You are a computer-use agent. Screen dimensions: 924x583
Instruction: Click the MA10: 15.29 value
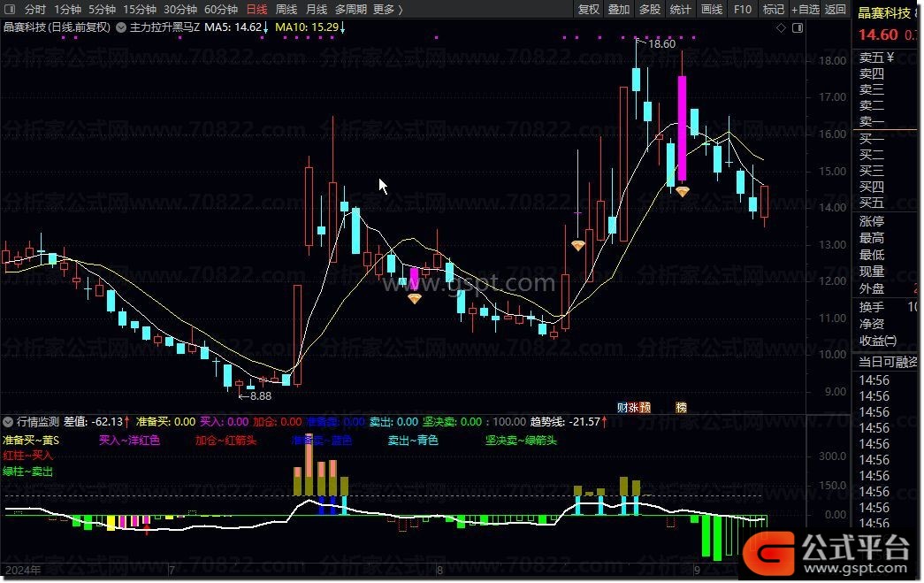click(310, 27)
